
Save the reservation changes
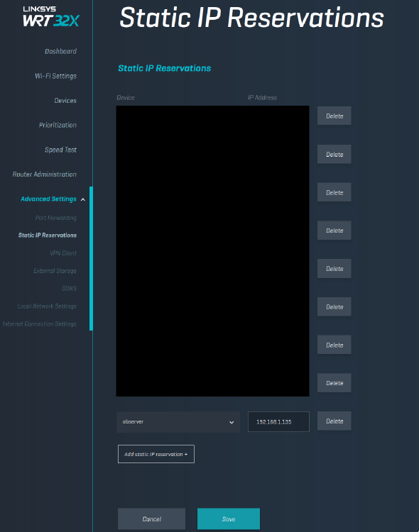229,519
